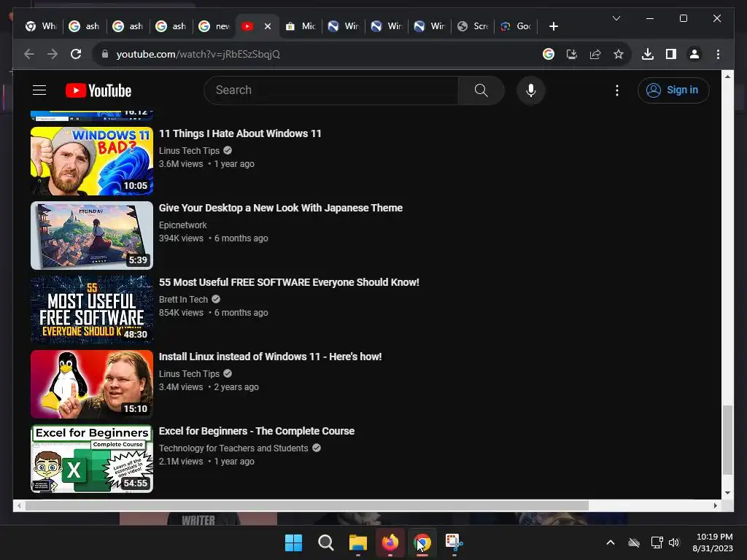Go forward with browser forward arrow
The width and height of the screenshot is (747, 560).
point(53,54)
